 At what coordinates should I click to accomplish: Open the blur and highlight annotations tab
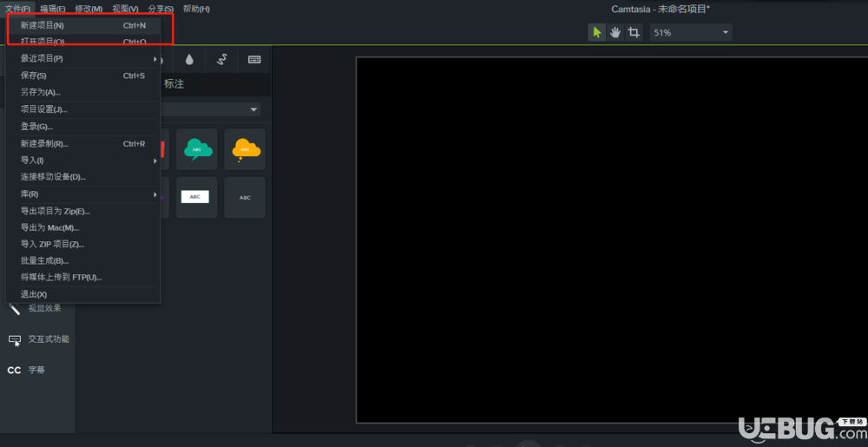[x=190, y=60]
